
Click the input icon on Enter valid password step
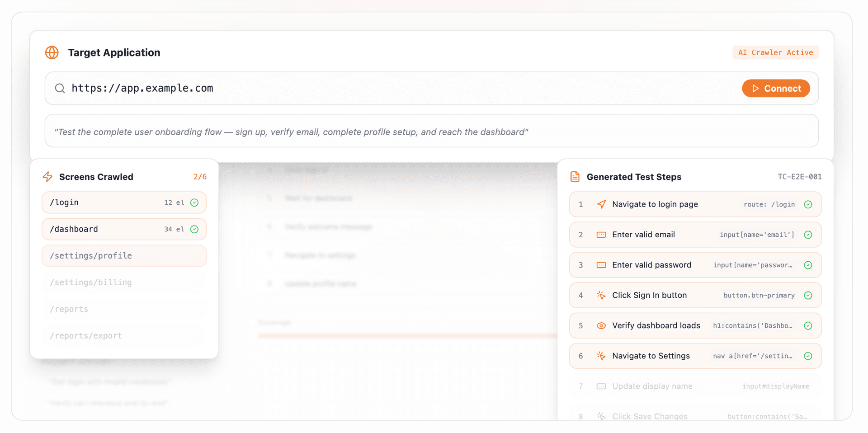(601, 265)
